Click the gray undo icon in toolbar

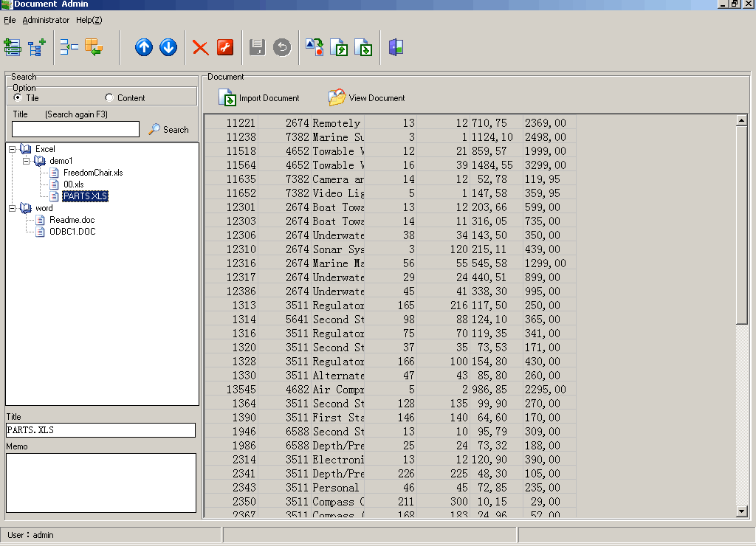pos(281,48)
